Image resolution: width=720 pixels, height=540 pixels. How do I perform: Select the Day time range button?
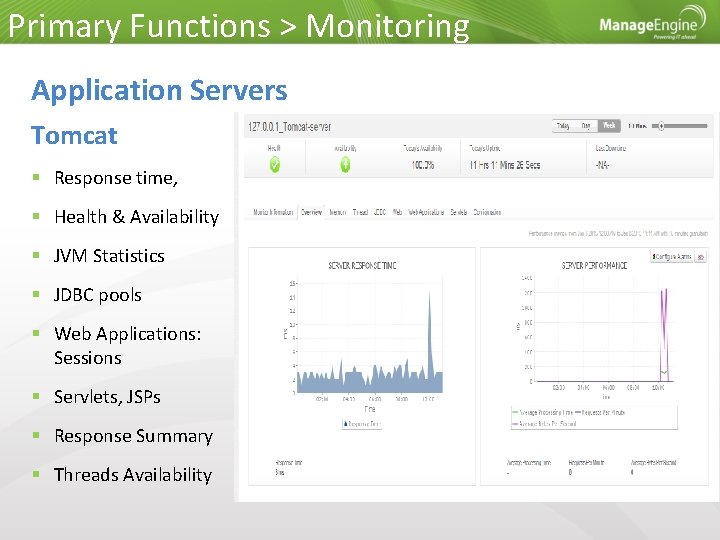(586, 126)
